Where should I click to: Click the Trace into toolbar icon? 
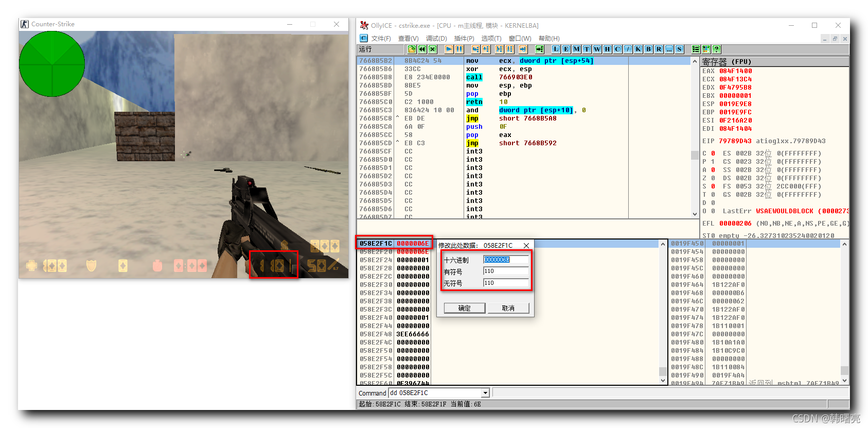[499, 49]
